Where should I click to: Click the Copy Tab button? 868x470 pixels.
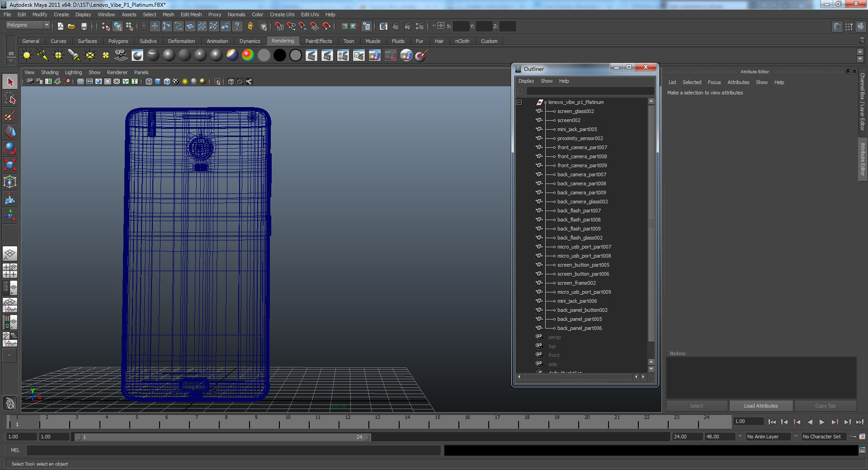(825, 406)
